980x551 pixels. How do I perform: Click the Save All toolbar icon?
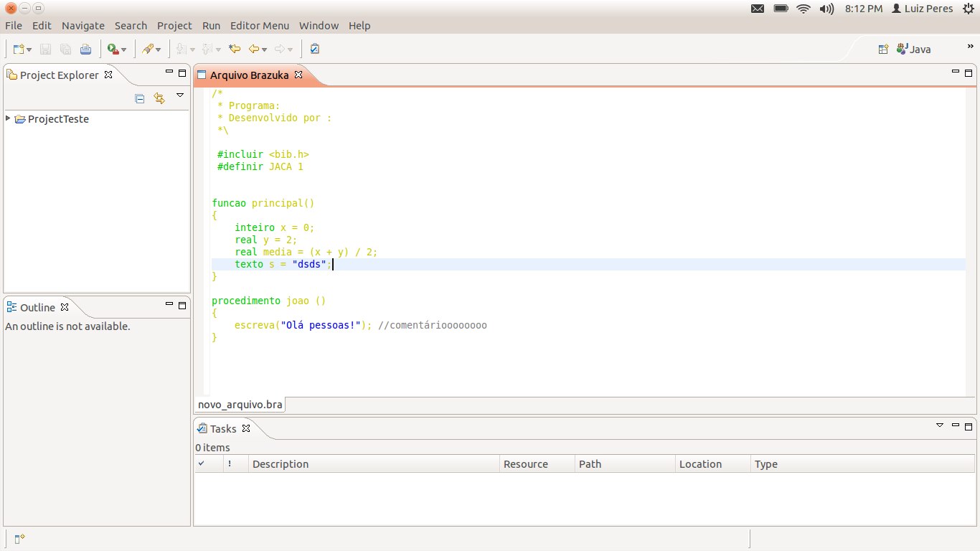[65, 50]
